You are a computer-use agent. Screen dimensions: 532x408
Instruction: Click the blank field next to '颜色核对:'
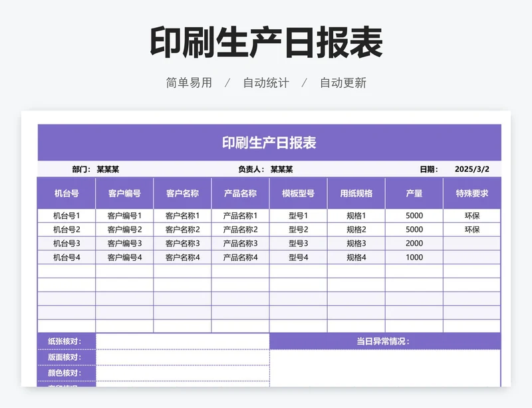pos(182,373)
